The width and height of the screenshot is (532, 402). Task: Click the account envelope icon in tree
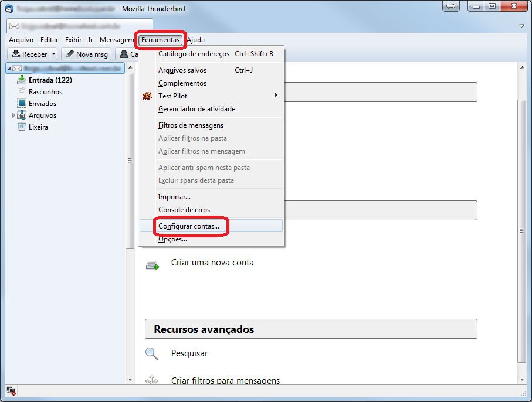tap(17, 69)
